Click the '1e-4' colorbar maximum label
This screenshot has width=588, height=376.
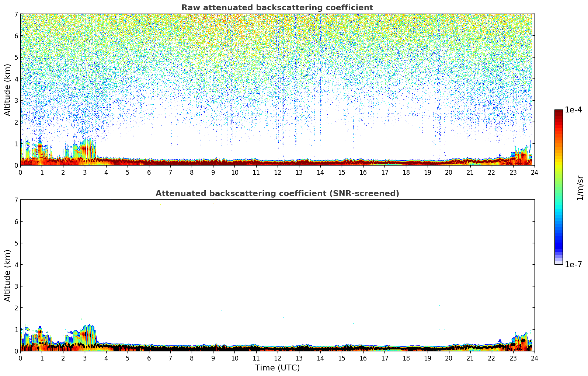coord(573,110)
